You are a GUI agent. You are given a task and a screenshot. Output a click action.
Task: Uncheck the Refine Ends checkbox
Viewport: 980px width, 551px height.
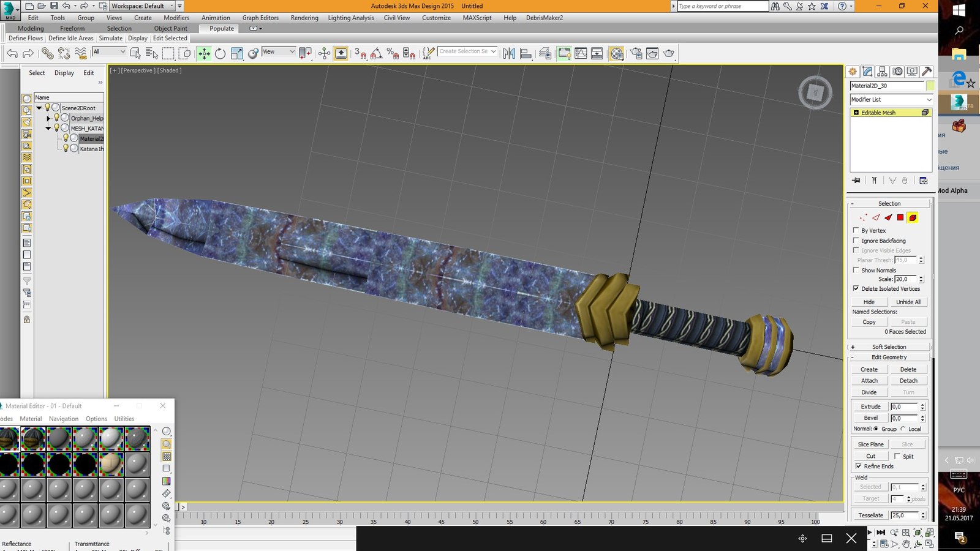click(x=859, y=466)
